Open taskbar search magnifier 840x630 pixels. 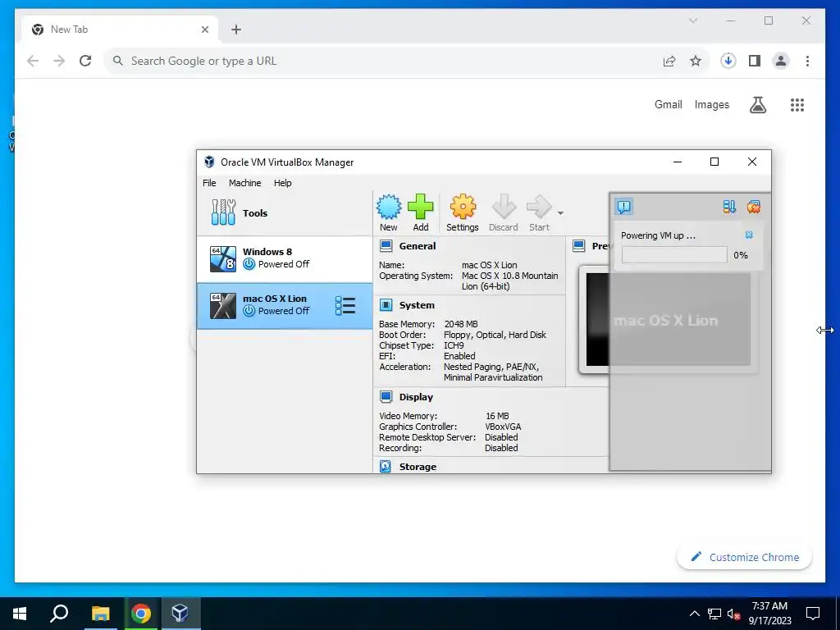[59, 614]
